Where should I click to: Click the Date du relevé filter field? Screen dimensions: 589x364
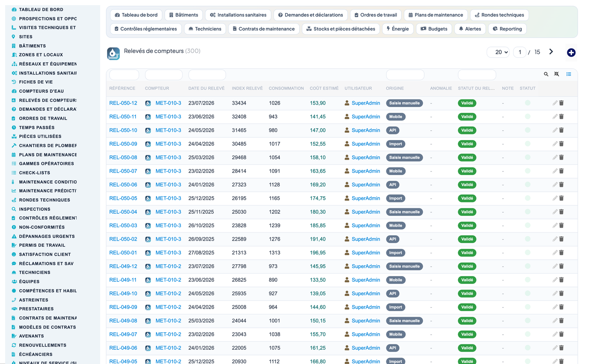pyautogui.click(x=207, y=75)
